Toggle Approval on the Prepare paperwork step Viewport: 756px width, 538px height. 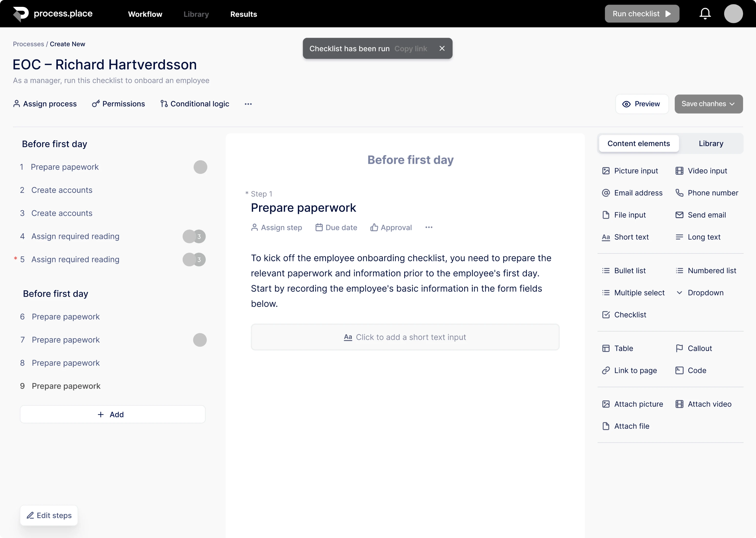pyautogui.click(x=391, y=227)
